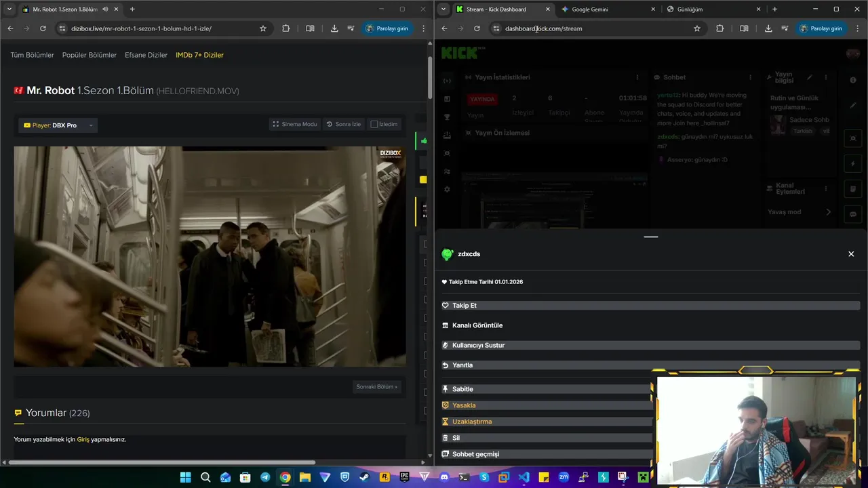Click the Sonra İzle watch-later button
This screenshot has width=868, height=488.
[344, 124]
